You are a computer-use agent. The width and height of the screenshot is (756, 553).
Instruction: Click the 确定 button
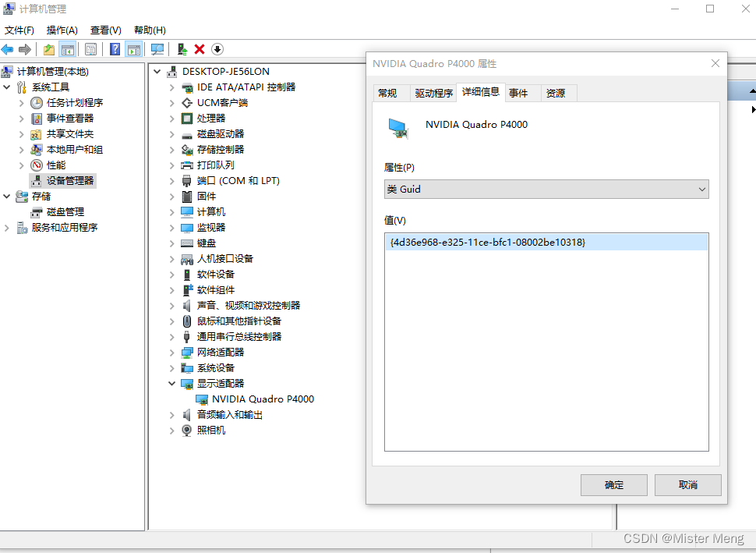[x=614, y=485]
